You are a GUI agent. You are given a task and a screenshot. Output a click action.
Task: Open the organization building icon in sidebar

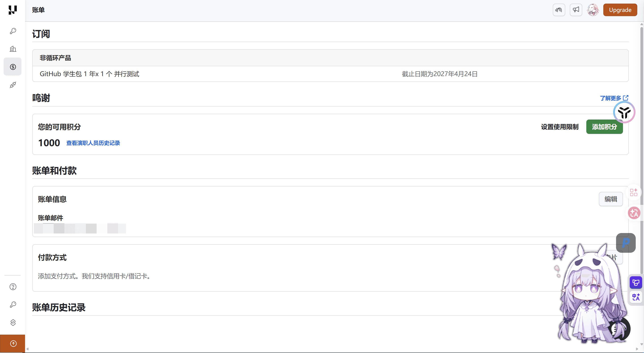click(13, 49)
